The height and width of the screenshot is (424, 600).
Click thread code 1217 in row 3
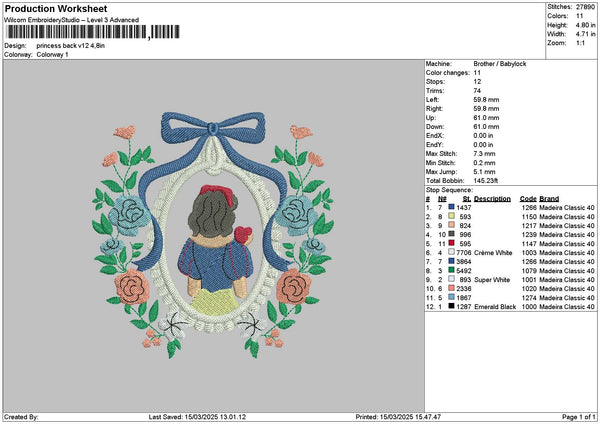pyautogui.click(x=529, y=226)
